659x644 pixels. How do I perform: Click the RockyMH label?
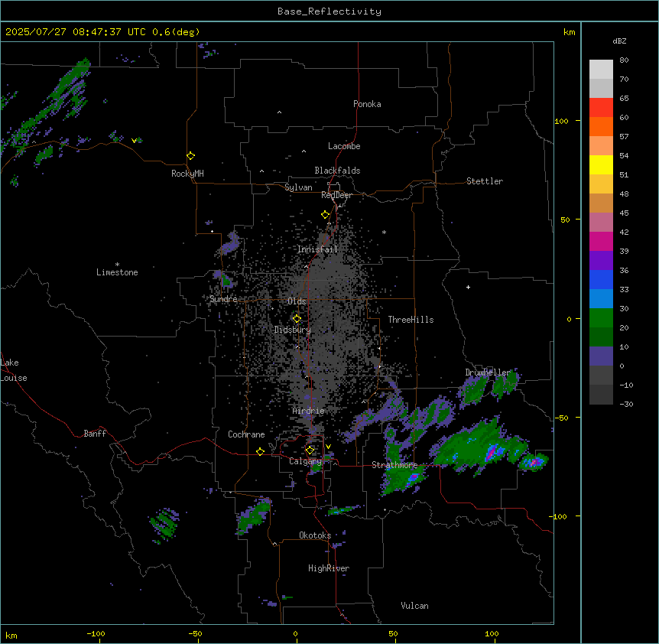click(x=187, y=174)
